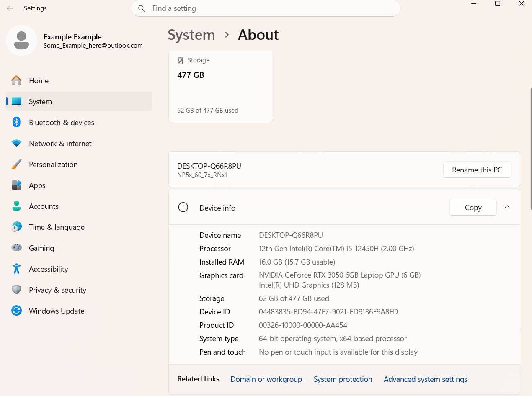Collapse the Device info section chevron

pyautogui.click(x=507, y=207)
